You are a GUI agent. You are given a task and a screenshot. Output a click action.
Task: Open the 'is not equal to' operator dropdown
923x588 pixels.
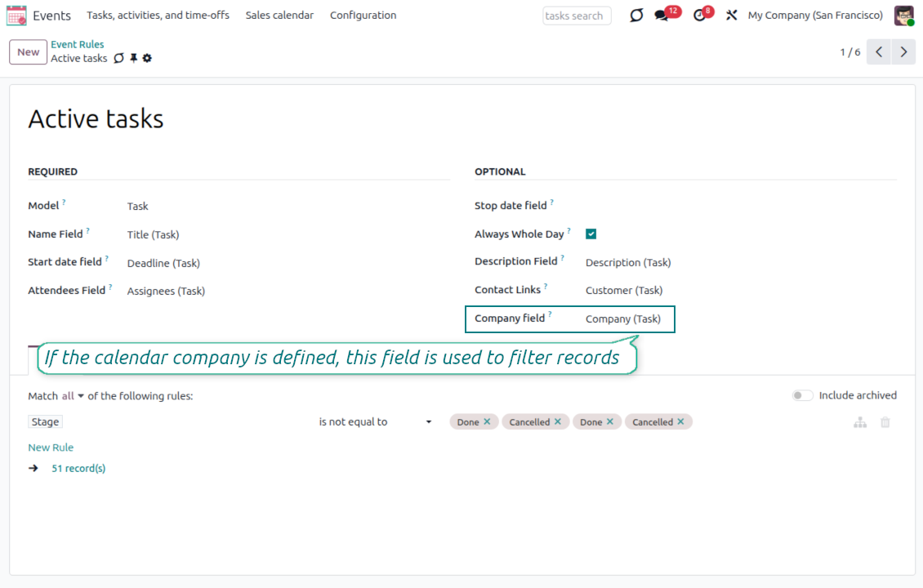pyautogui.click(x=375, y=422)
